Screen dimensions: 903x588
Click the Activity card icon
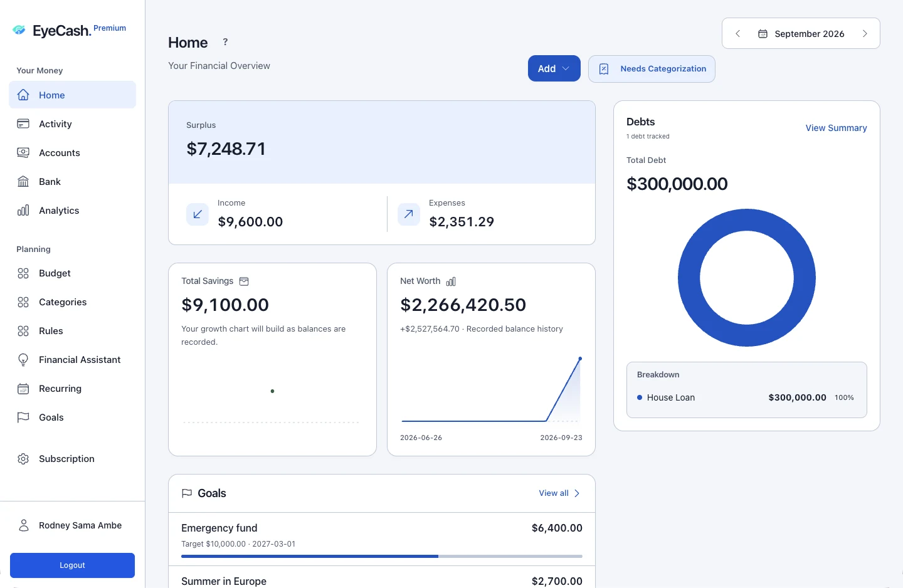(x=23, y=123)
